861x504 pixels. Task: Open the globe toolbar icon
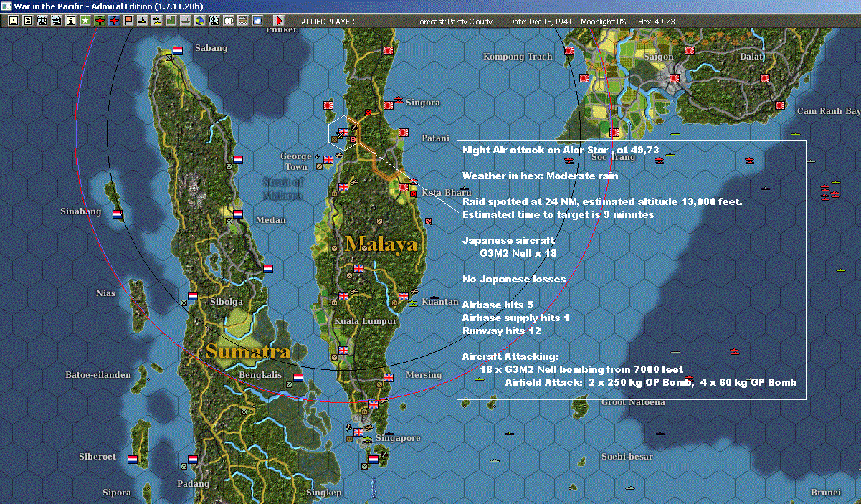199,21
